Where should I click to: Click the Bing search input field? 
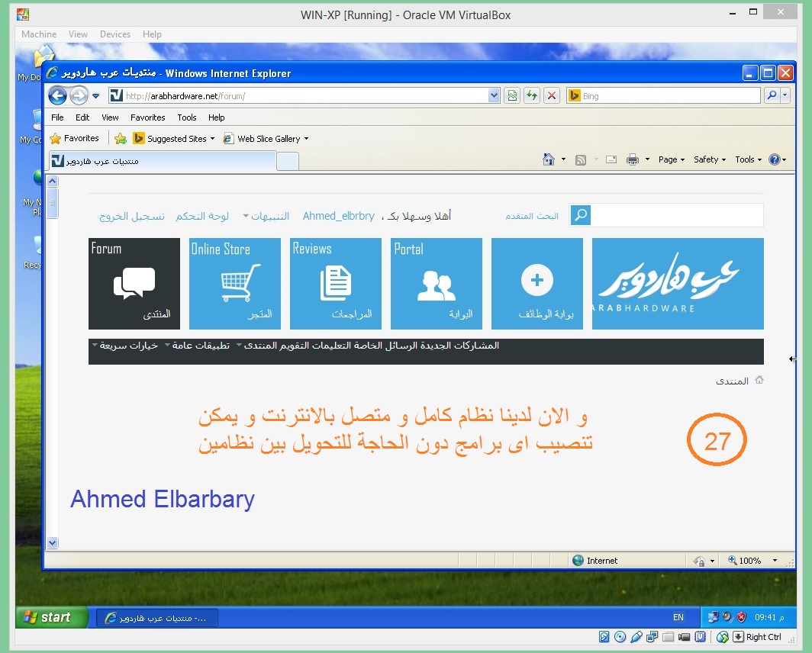[668, 96]
